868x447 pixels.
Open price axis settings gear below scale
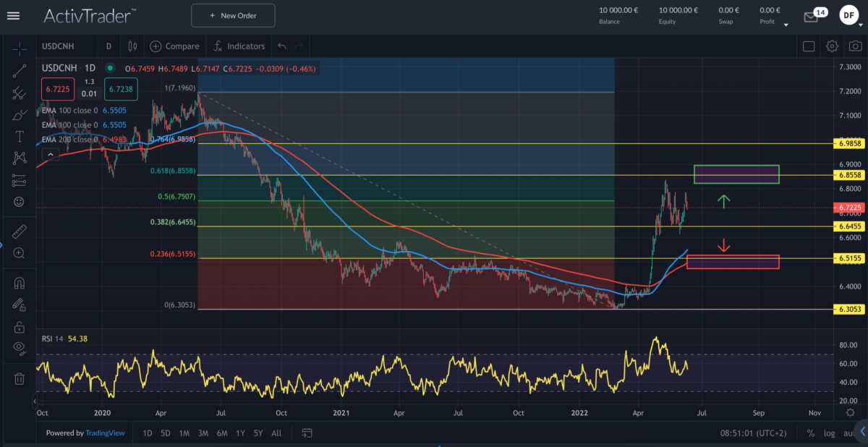click(x=850, y=412)
